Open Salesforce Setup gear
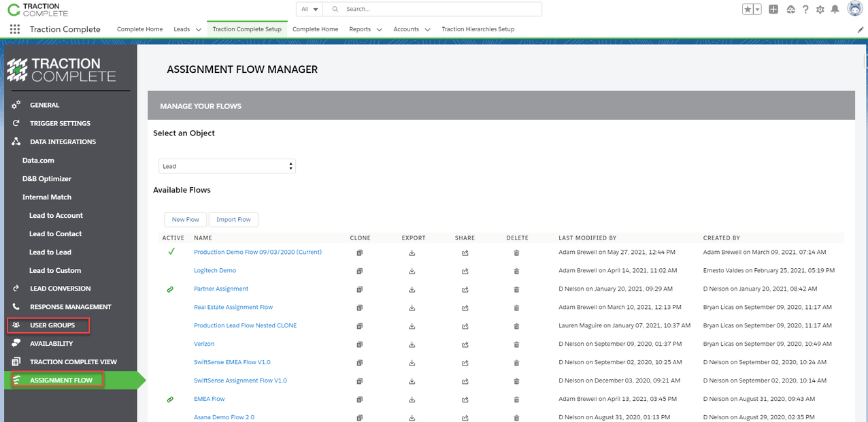The width and height of the screenshot is (868, 422). pyautogui.click(x=820, y=9)
